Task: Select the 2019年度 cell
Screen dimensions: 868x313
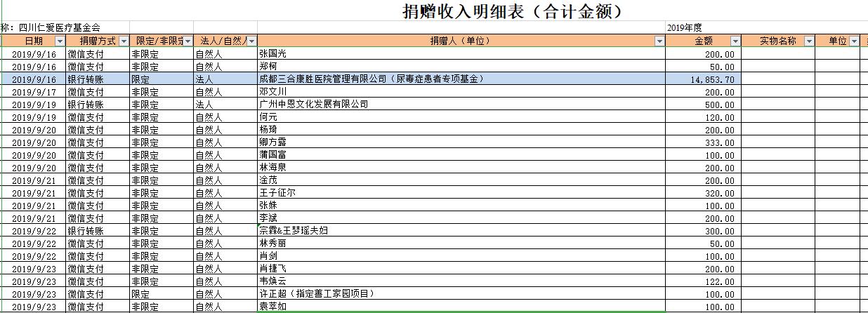Action: tap(685, 28)
